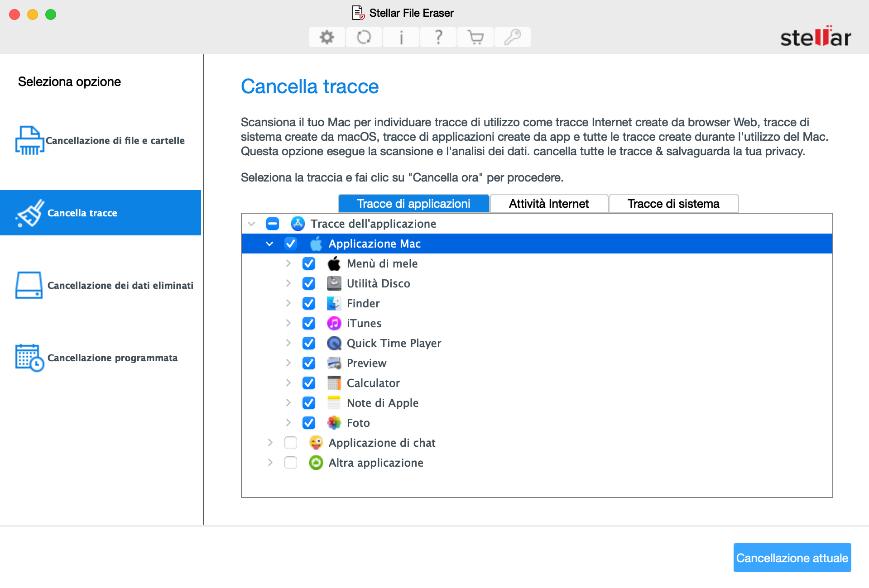Open the info toolbar icon
869x588 pixels.
401,37
